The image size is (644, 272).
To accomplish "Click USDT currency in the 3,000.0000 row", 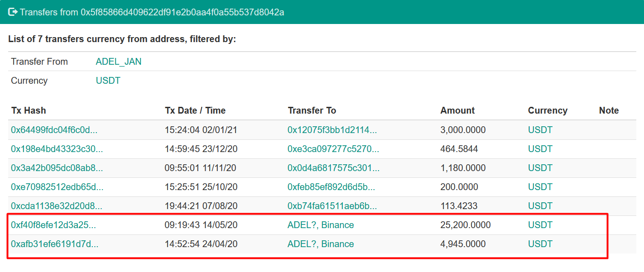I will (x=540, y=130).
